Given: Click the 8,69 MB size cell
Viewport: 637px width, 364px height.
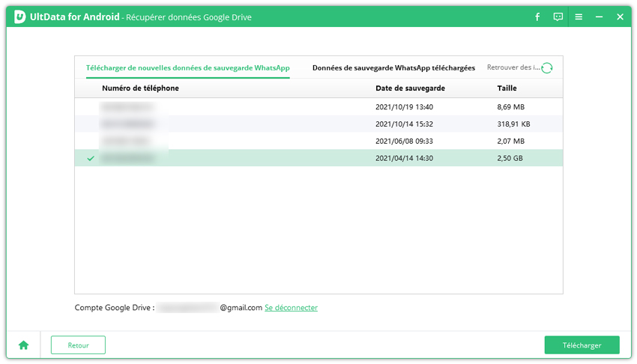Looking at the screenshot, I should 510,107.
